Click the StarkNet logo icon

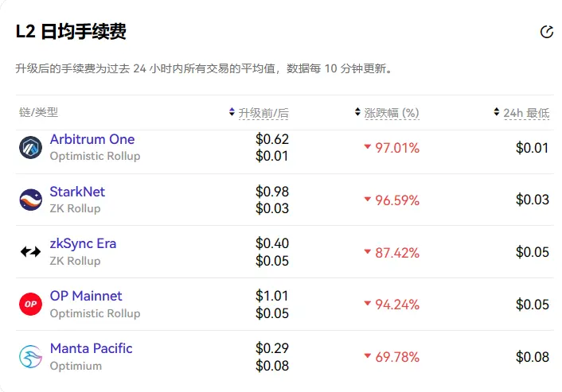click(30, 200)
